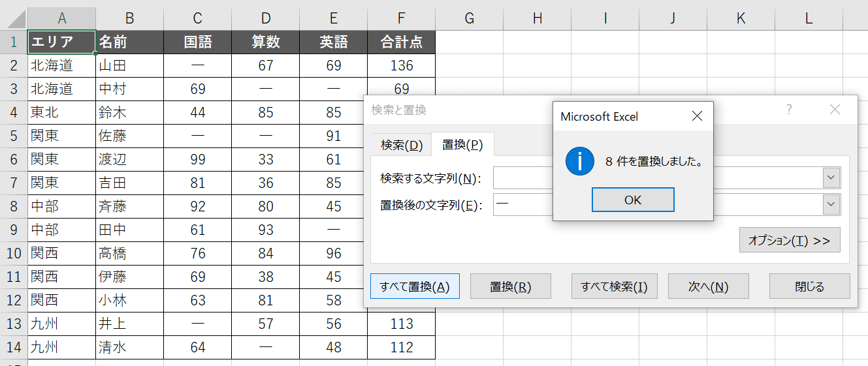Close the 検索と置換 dialog window
The image size is (868, 366).
click(835, 110)
